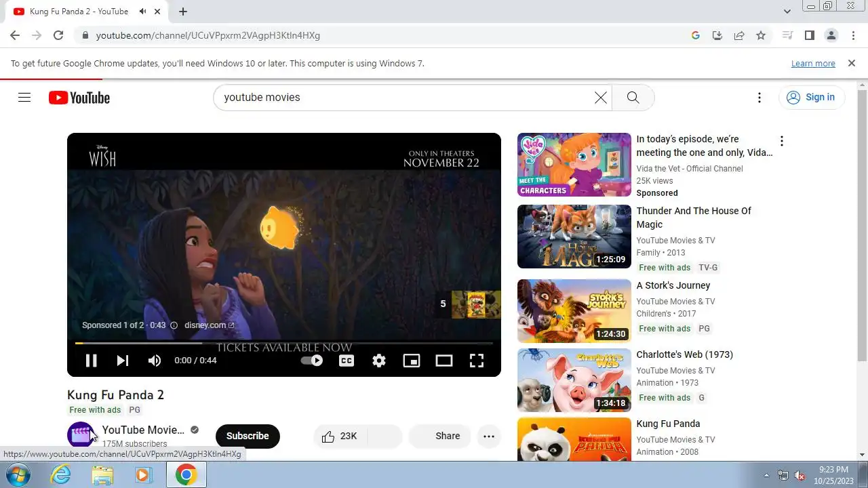
Task: Open ad info icon next to Sponsored
Action: 174,325
